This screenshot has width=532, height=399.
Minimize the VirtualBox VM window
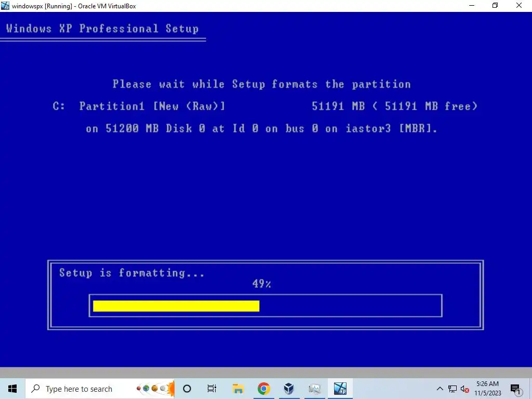point(472,5)
